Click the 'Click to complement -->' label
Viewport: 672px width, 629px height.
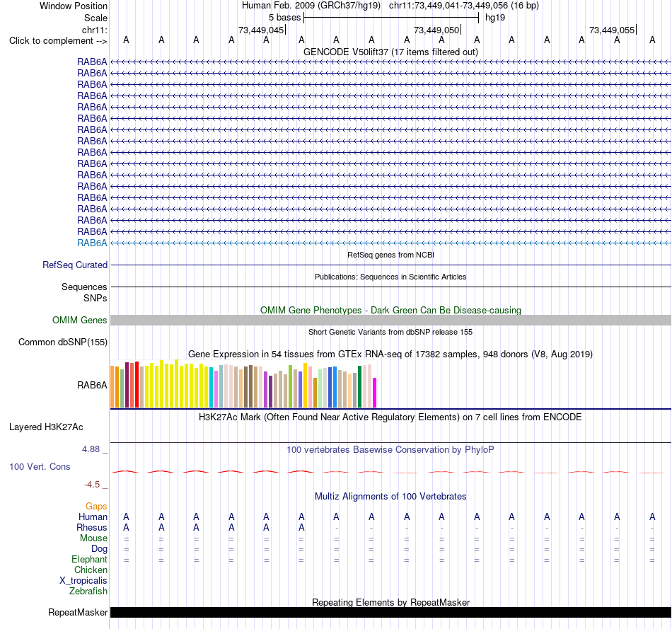pyautogui.click(x=58, y=41)
